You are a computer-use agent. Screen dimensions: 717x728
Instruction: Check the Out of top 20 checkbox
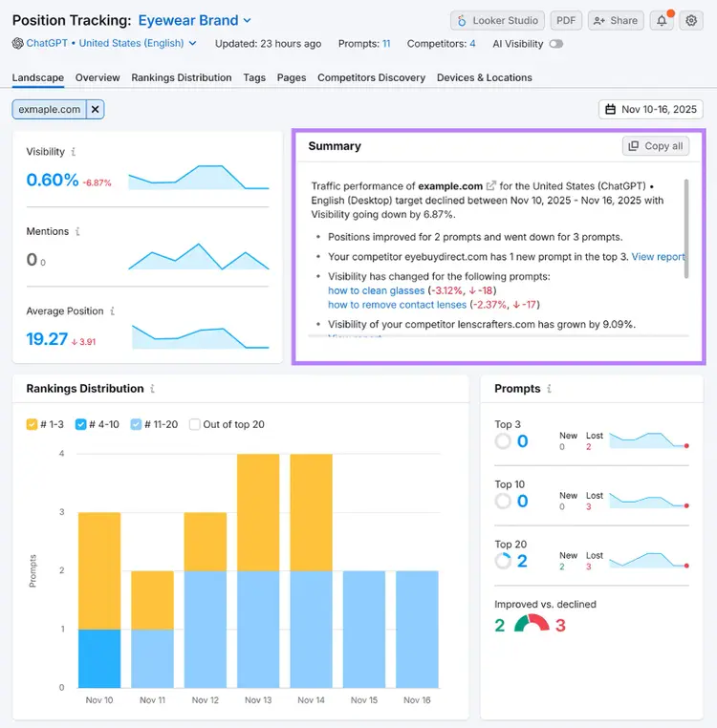point(195,424)
